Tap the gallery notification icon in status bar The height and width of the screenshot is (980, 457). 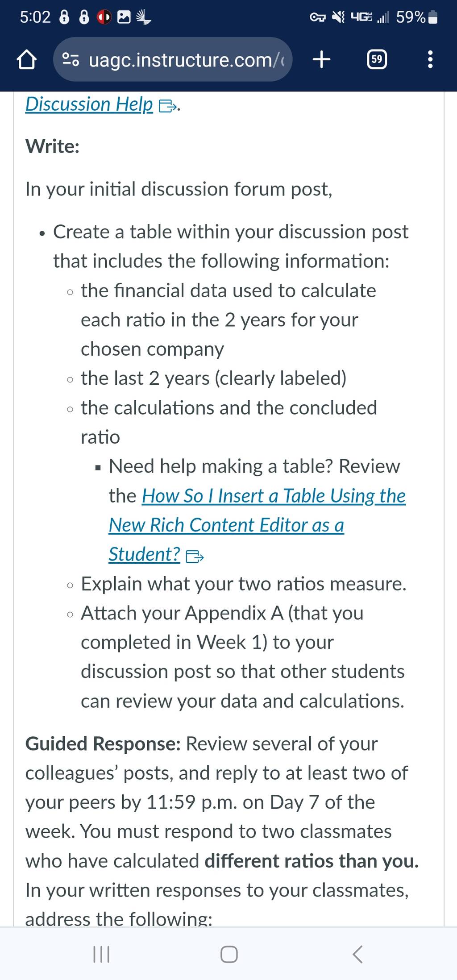[124, 17]
